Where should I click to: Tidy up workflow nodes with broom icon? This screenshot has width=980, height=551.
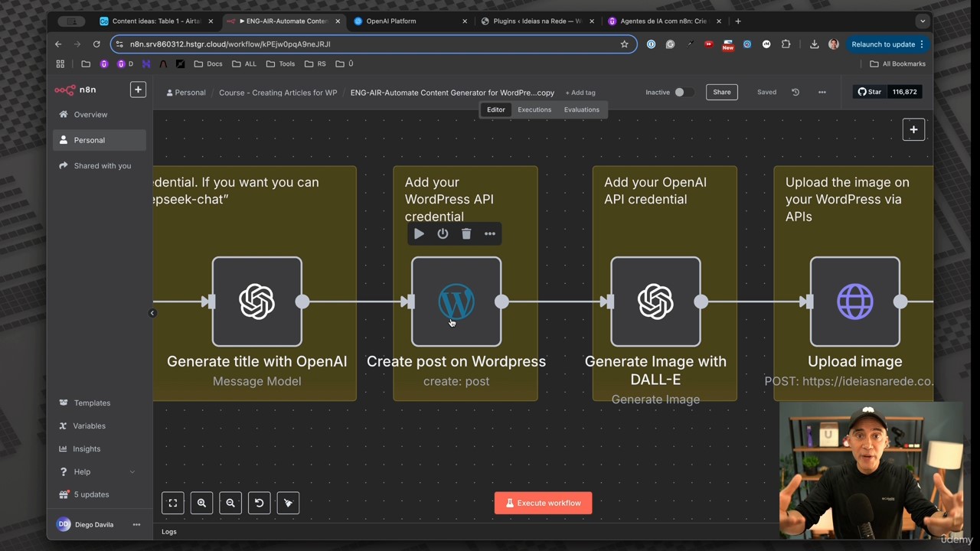(288, 503)
